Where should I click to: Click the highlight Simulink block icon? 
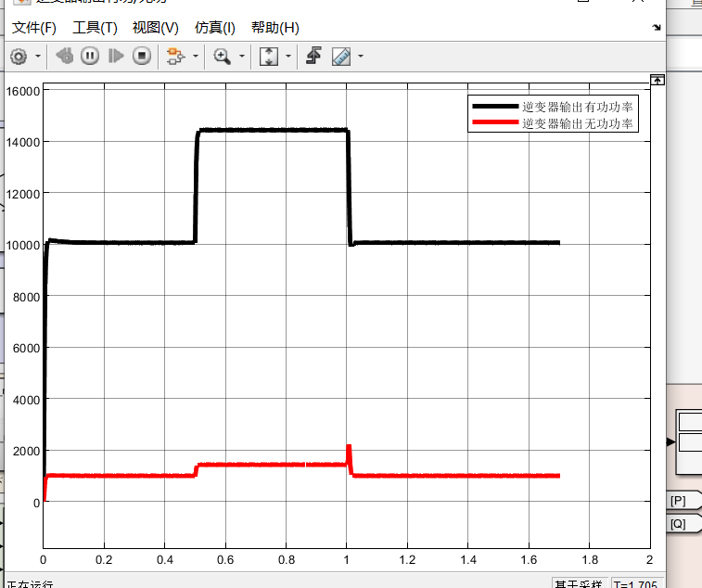tap(175, 57)
